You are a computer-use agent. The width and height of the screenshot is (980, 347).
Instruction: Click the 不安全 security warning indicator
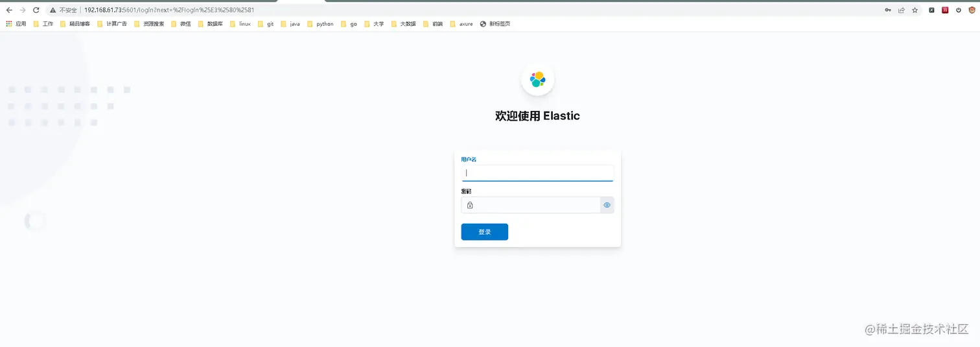[x=64, y=10]
